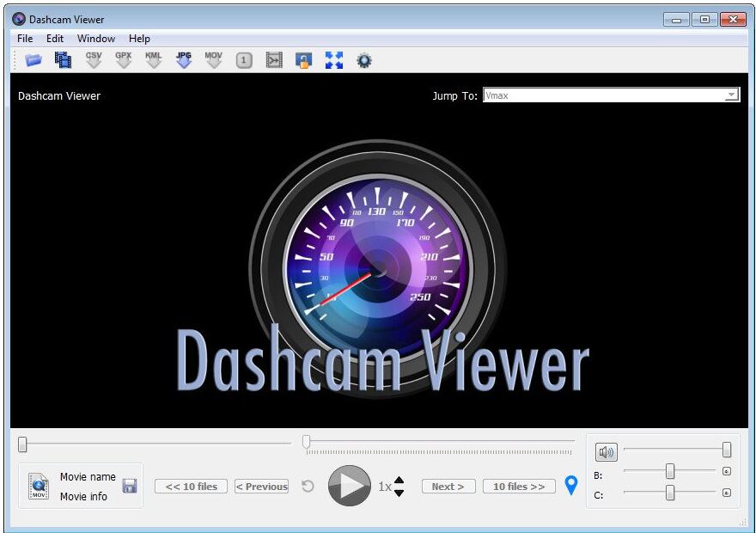The image size is (756, 533).
Task: Open a folder with the blue folder icon
Action: tap(34, 60)
